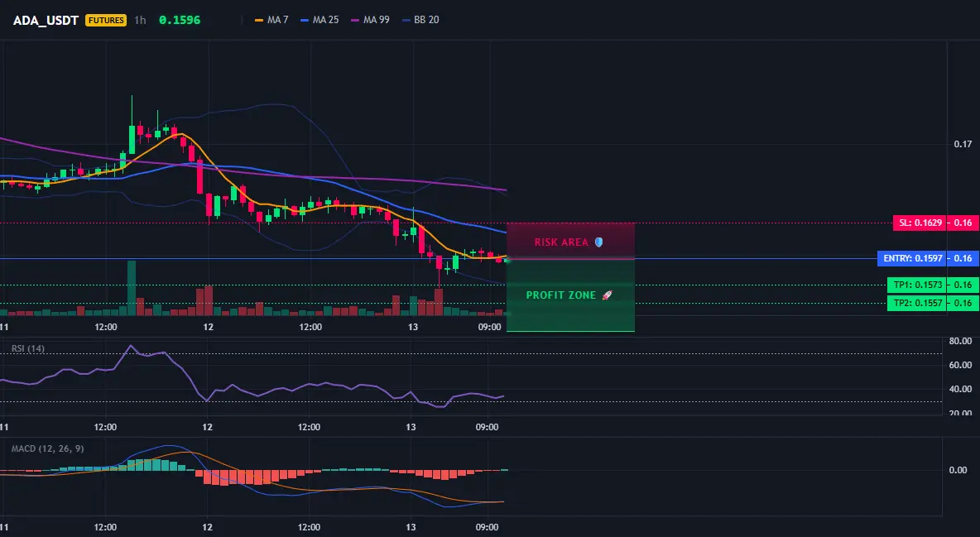Click the SL: 0.1629 price tag
This screenshot has width=980, height=537.
coord(919,223)
